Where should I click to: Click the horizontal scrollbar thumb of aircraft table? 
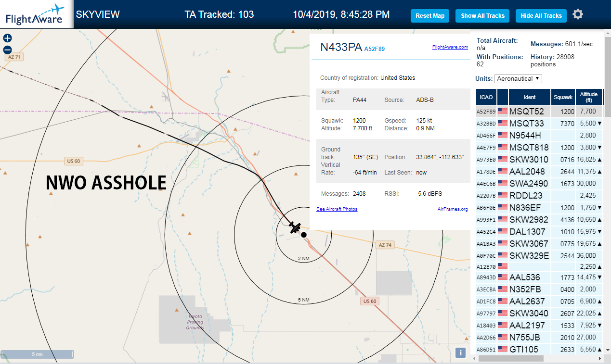(x=511, y=358)
